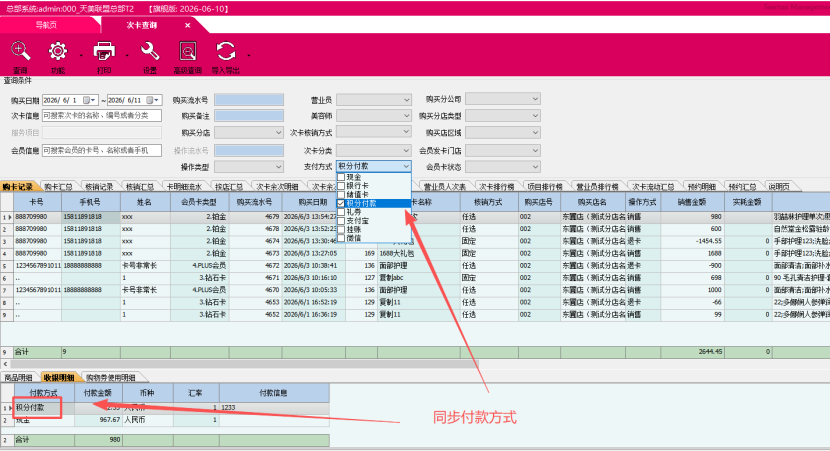Click the 高级查询 advanced search icon
Screen dimensions: 830x451
pyautogui.click(x=187, y=52)
